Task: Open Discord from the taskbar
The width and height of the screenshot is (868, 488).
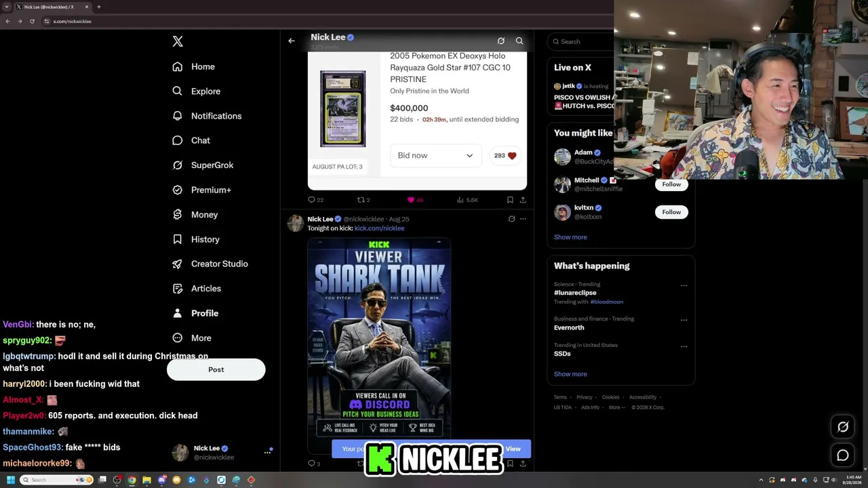Action: coord(161,480)
